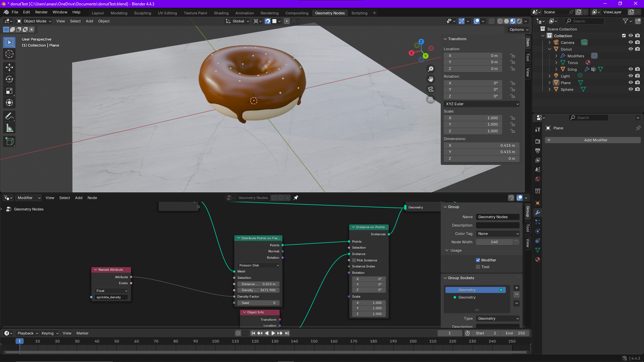
Task: Toggle Pick Instance checkbox in node
Action: coord(354,260)
